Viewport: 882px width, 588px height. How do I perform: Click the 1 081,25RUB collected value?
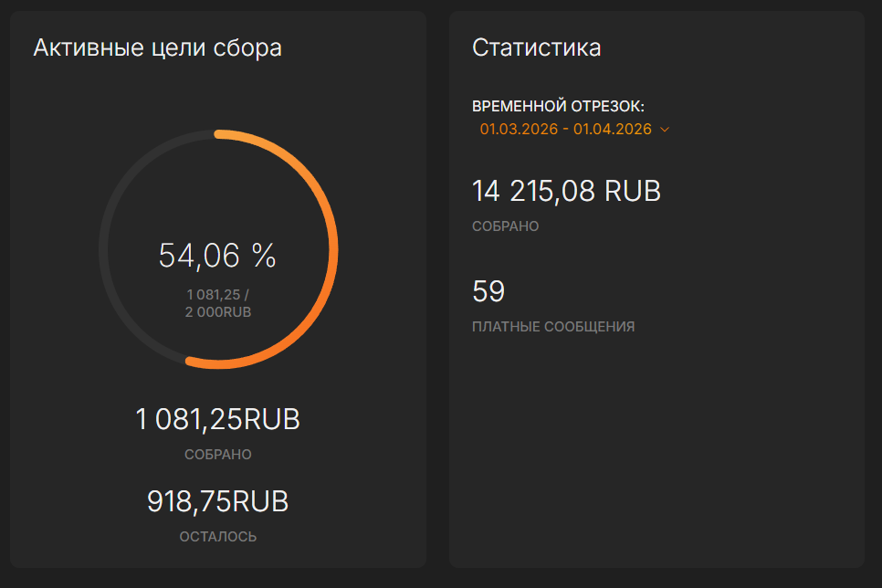(217, 419)
